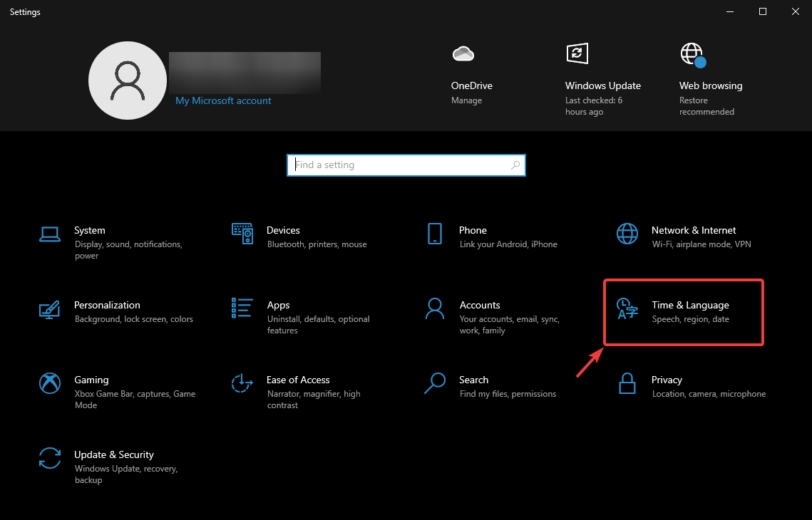812x520 pixels.
Task: Open the System laptop icon
Action: pyautogui.click(x=50, y=234)
